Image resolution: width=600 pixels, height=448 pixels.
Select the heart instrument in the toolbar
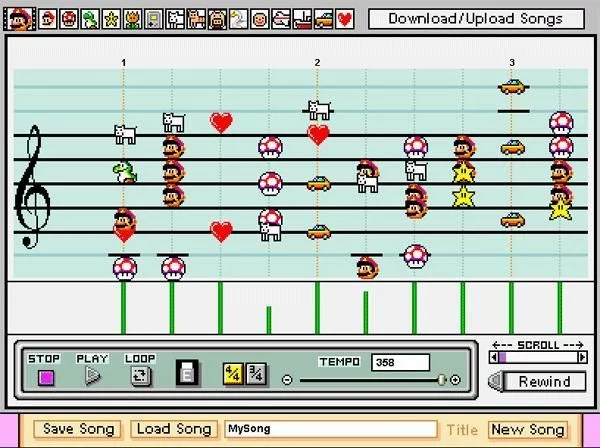pyautogui.click(x=345, y=19)
